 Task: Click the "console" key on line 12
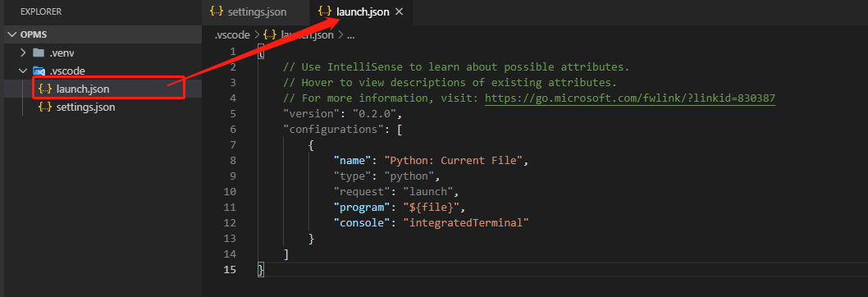pos(362,223)
